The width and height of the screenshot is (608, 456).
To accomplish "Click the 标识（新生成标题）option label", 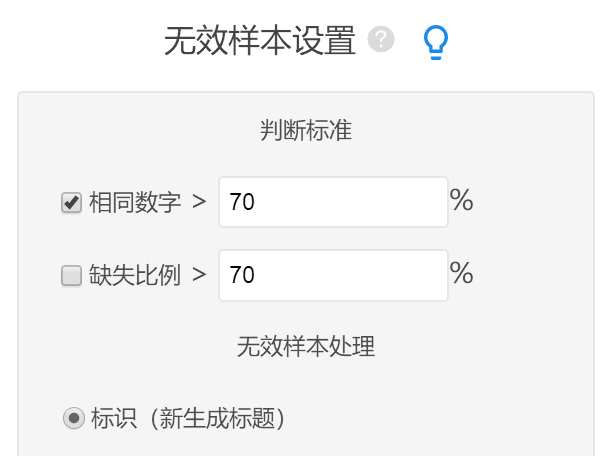I will (x=190, y=419).
